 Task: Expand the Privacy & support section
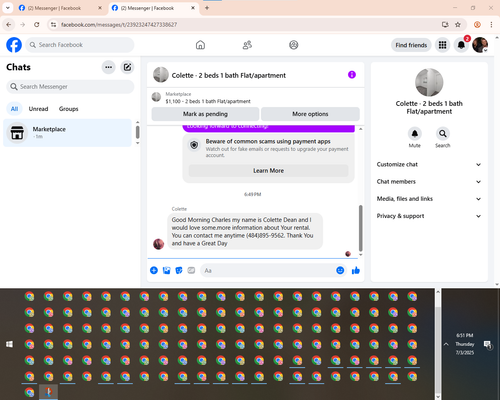429,216
